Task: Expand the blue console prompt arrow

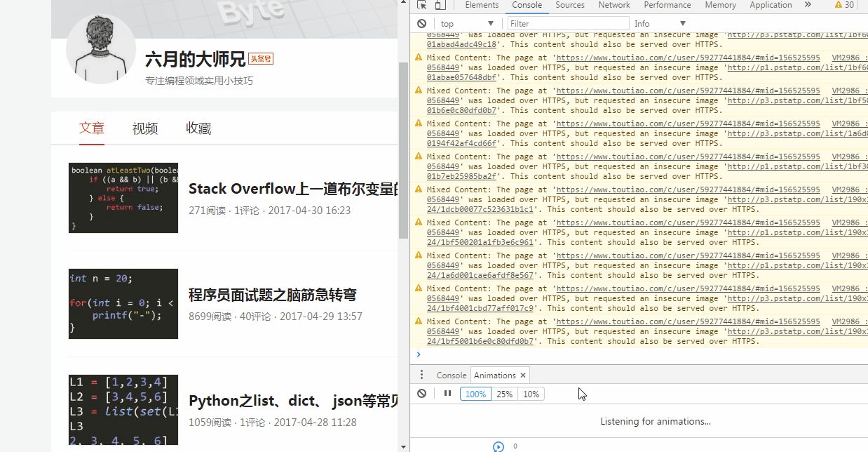Action: pyautogui.click(x=419, y=354)
